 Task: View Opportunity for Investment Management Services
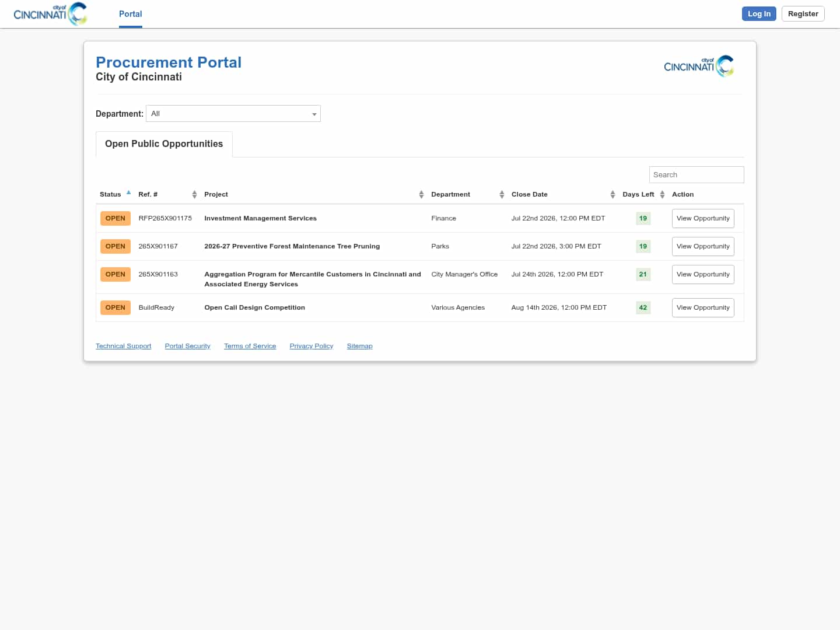pyautogui.click(x=703, y=219)
